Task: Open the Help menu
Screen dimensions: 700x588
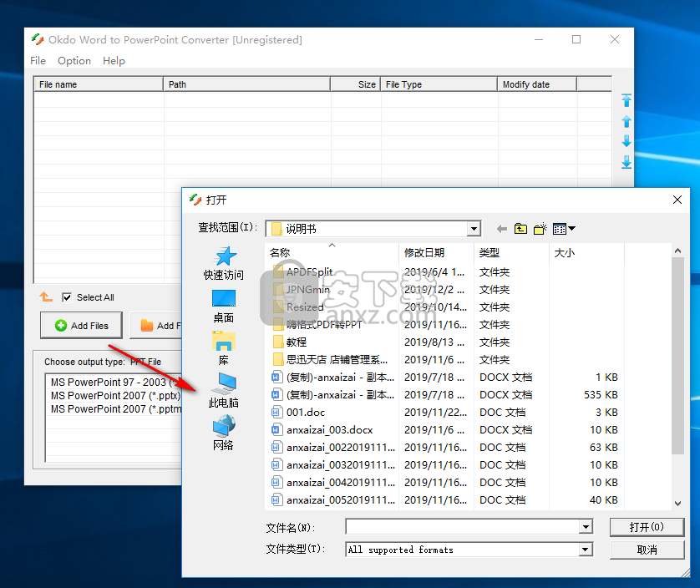Action: pyautogui.click(x=114, y=61)
